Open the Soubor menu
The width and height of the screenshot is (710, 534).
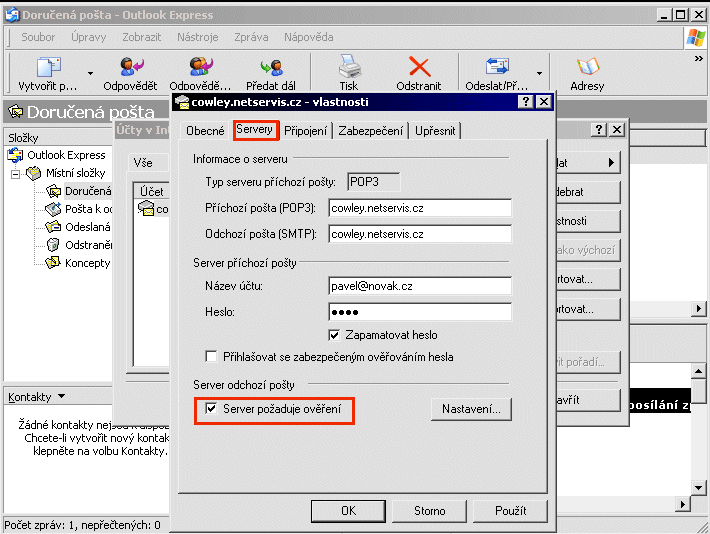click(38, 37)
